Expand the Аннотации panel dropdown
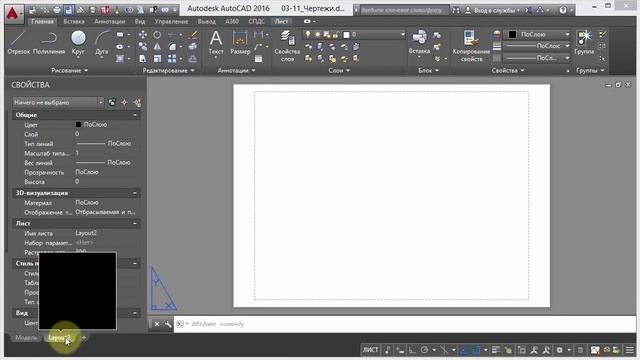The height and width of the screenshot is (360, 640). click(236, 71)
